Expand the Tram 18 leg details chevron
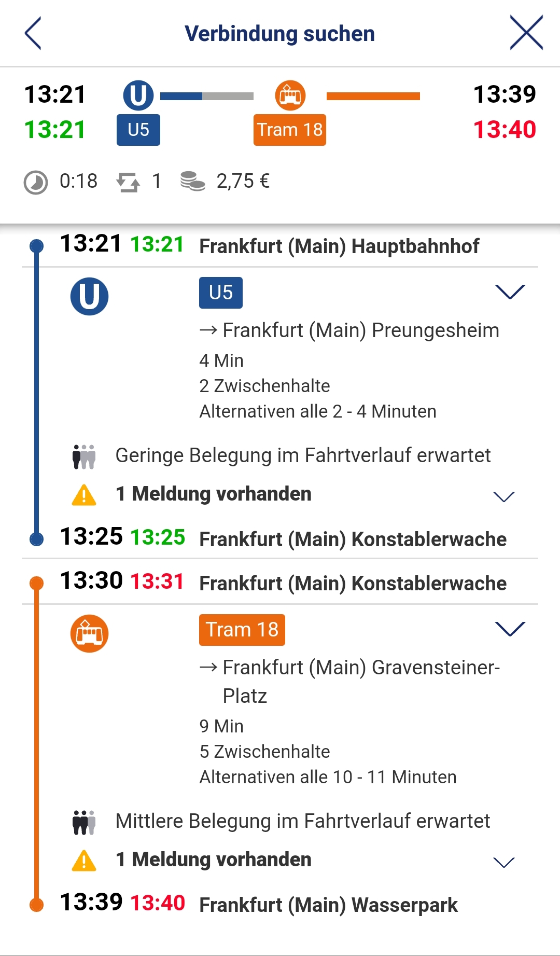 [510, 629]
